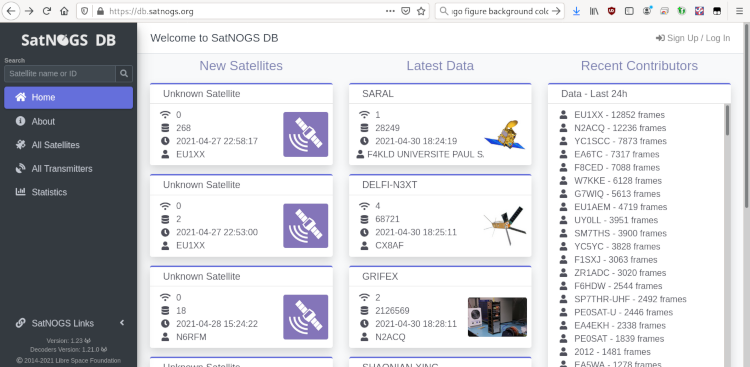
Task: Click the SatNOGS DB logo
Action: [68, 40]
